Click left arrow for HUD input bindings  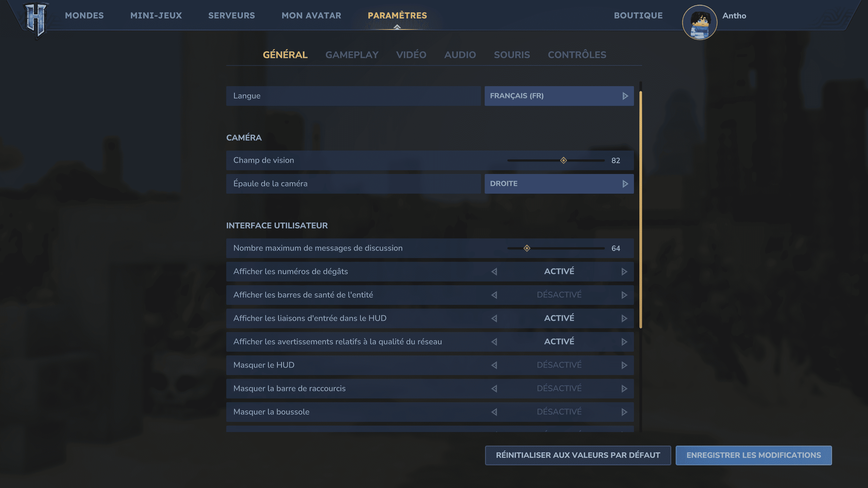point(494,318)
